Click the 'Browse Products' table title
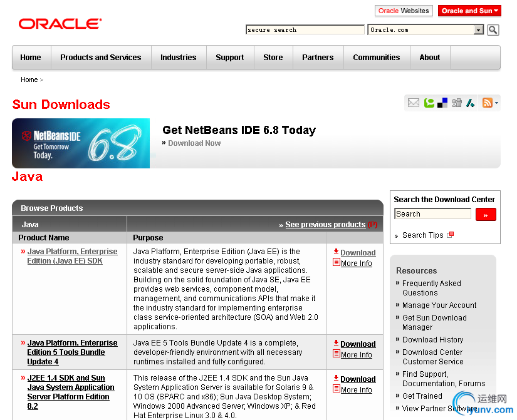The image size is (517, 420). pyautogui.click(x=52, y=208)
